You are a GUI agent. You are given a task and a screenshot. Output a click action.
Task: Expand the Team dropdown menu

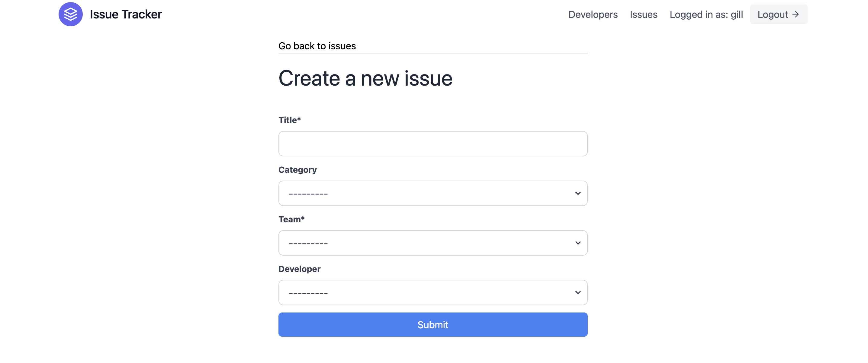[x=433, y=243]
